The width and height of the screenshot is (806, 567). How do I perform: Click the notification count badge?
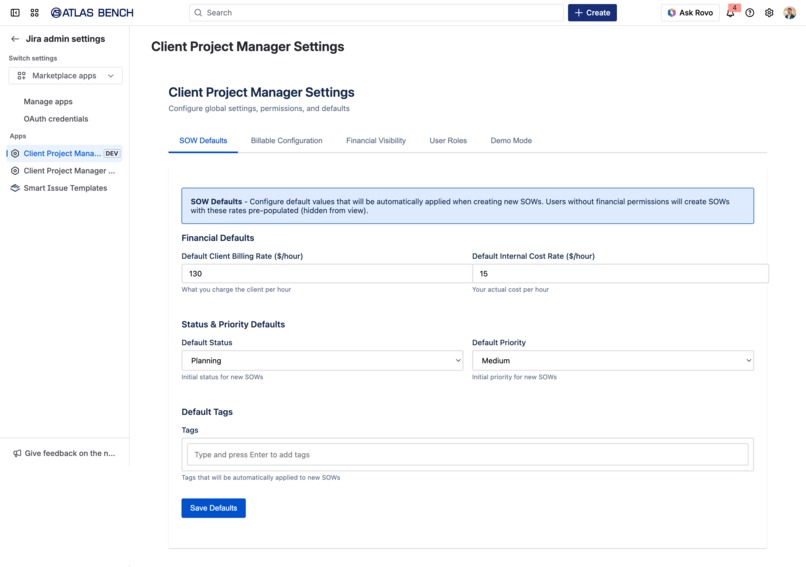(x=735, y=8)
